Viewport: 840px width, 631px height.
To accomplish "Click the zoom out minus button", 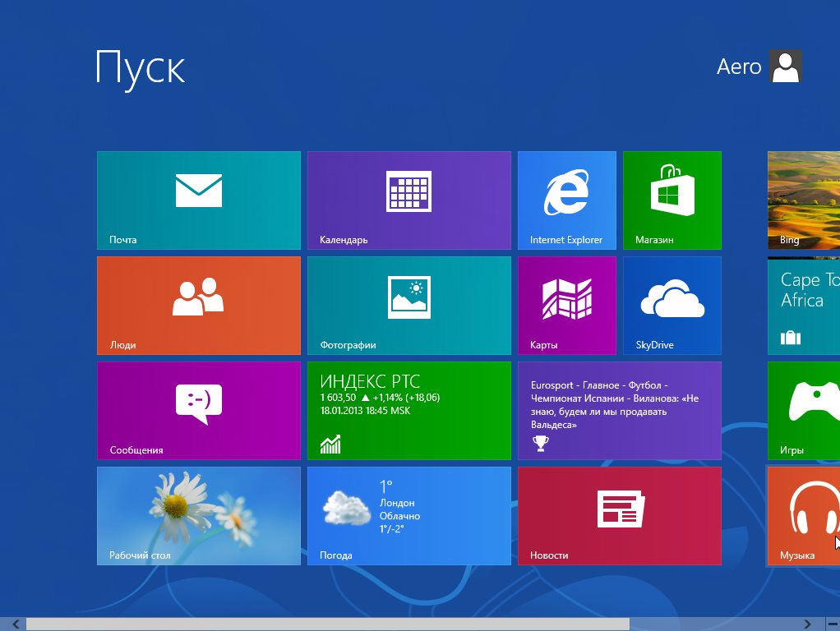I will tap(833, 624).
